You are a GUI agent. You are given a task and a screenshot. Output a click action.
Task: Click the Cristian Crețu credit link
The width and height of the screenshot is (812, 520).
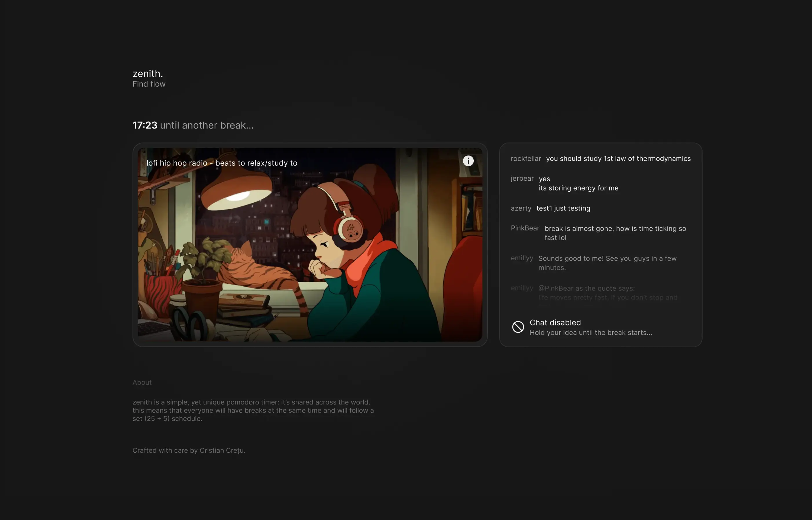point(222,451)
